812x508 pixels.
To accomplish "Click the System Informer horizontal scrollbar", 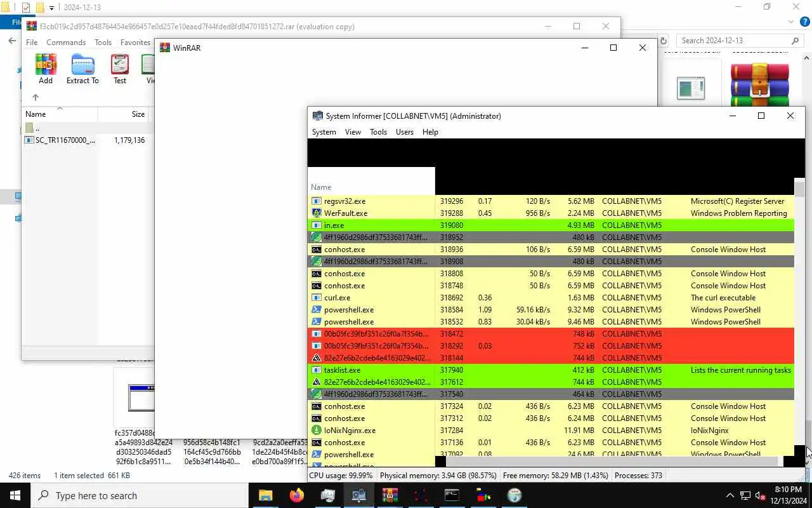I will click(612, 462).
